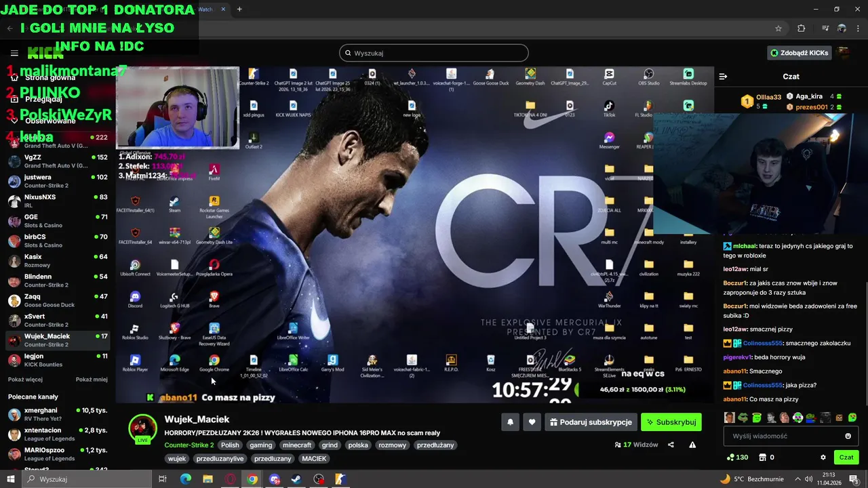This screenshot has width=868, height=488.
Task: Open top gifter Oliiaa33 in chat
Action: (x=769, y=98)
